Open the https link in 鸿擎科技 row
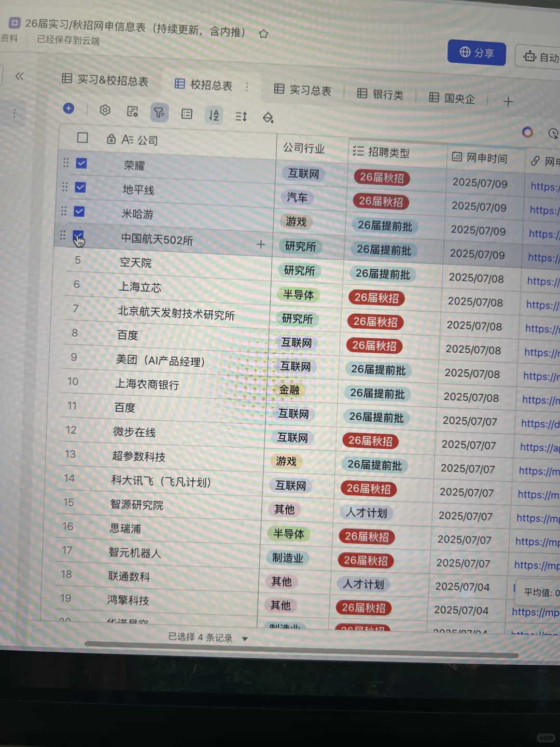The height and width of the screenshot is (747, 560). click(536, 613)
